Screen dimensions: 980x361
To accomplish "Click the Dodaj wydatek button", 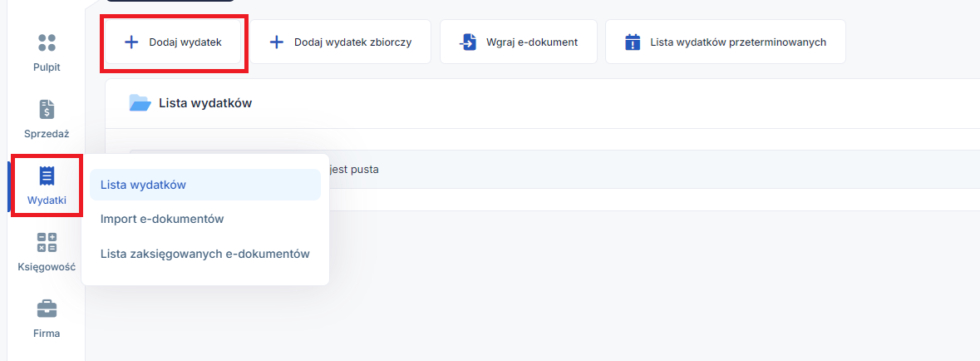I will click(173, 42).
